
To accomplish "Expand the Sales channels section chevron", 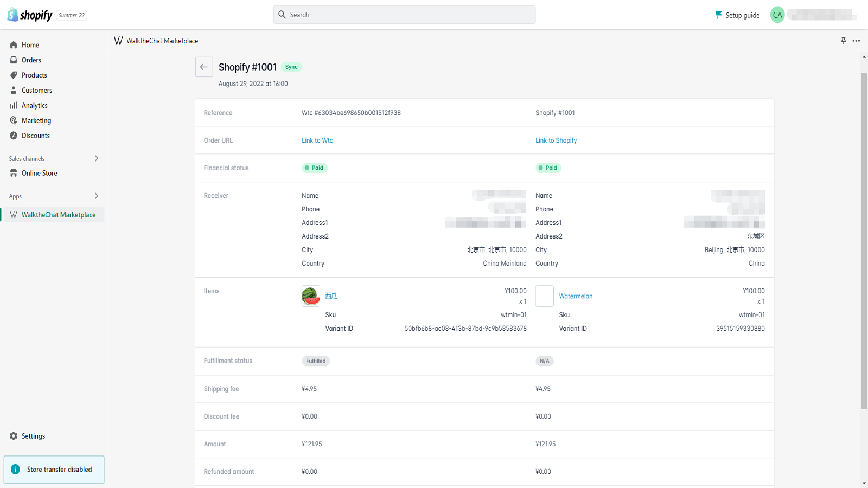I will 97,158.
